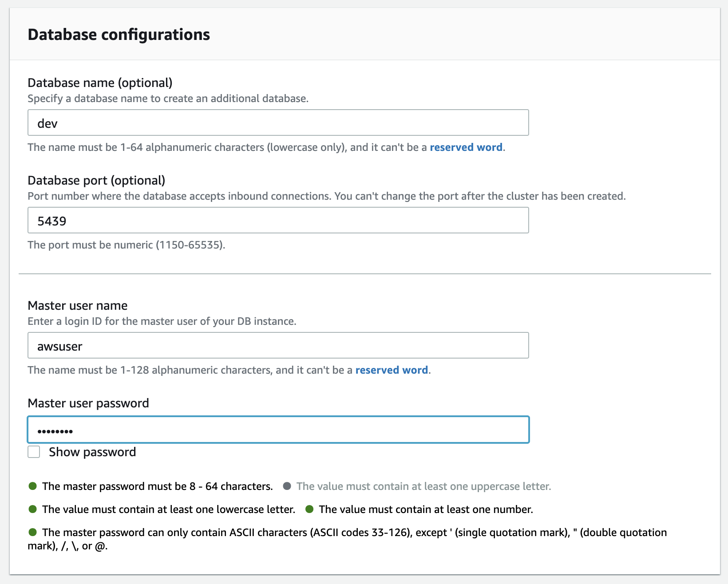Click the Database port (optional) label
The height and width of the screenshot is (584, 728).
tap(96, 180)
